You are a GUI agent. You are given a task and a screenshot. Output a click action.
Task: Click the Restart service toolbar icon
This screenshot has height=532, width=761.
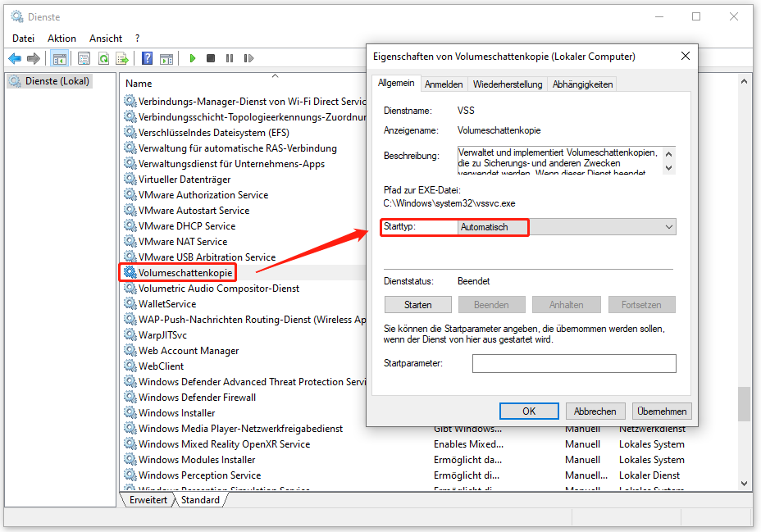point(247,58)
